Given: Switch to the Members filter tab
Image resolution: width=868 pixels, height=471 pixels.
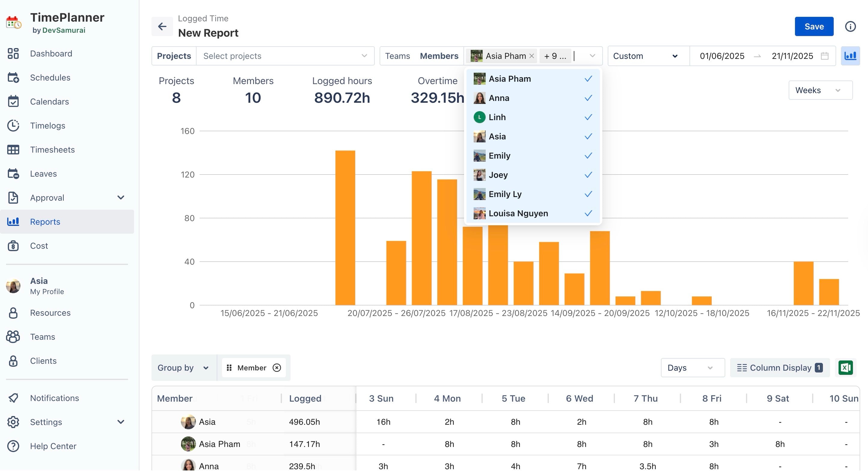Looking at the screenshot, I should [x=439, y=56].
